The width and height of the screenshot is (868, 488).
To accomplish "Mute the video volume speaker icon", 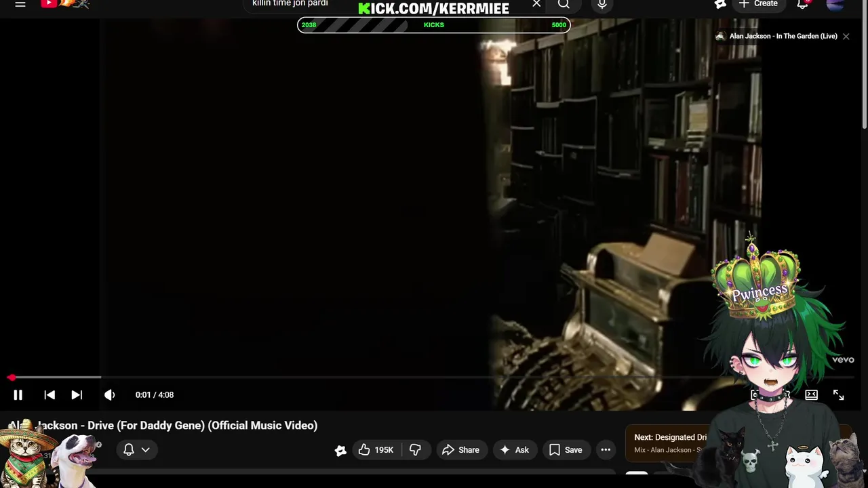I will tap(109, 395).
